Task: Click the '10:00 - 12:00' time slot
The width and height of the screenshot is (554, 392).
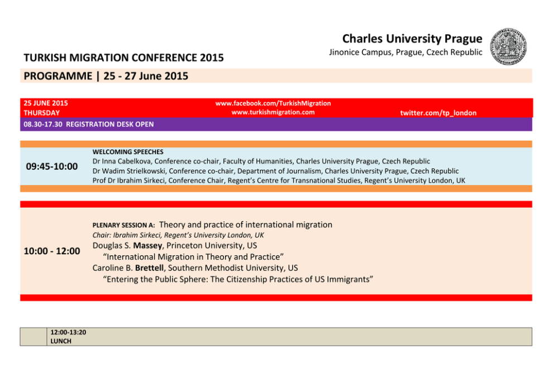Action: (x=52, y=251)
